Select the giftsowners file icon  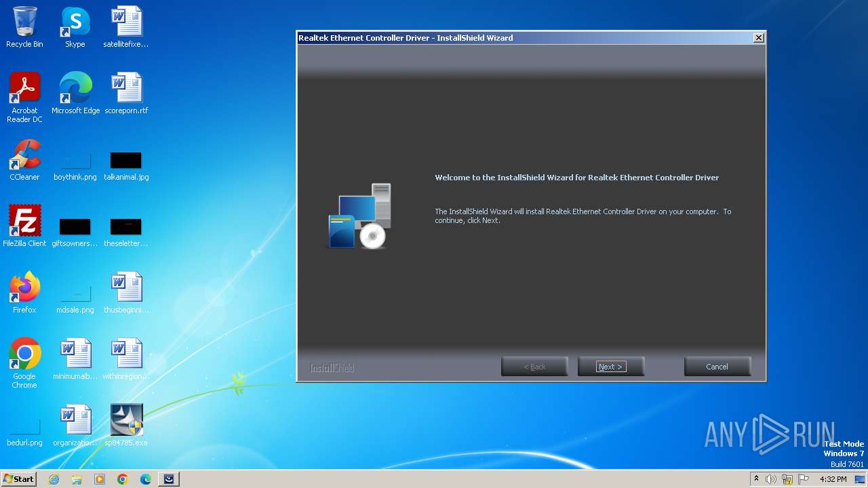click(x=75, y=232)
